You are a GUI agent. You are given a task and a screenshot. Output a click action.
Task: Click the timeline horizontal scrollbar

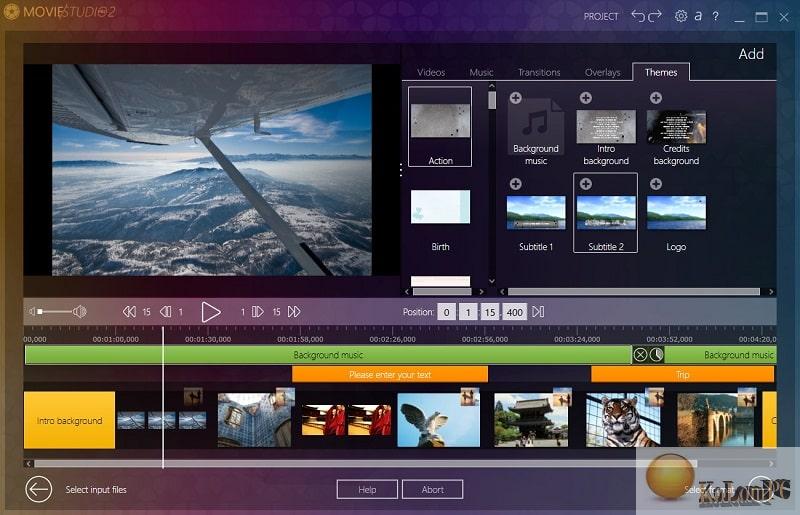coord(365,463)
